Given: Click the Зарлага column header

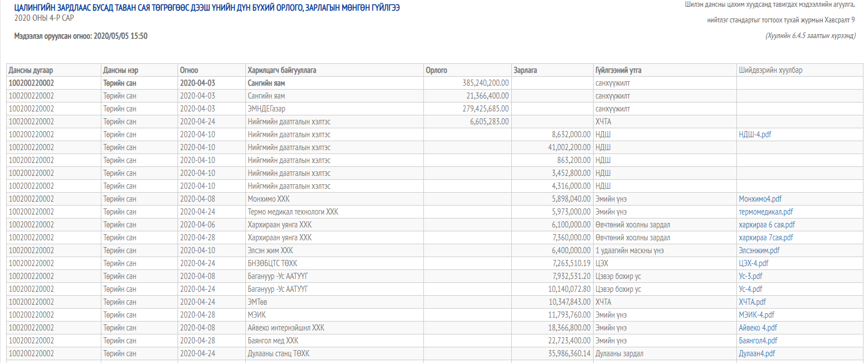Looking at the screenshot, I should click(526, 70).
